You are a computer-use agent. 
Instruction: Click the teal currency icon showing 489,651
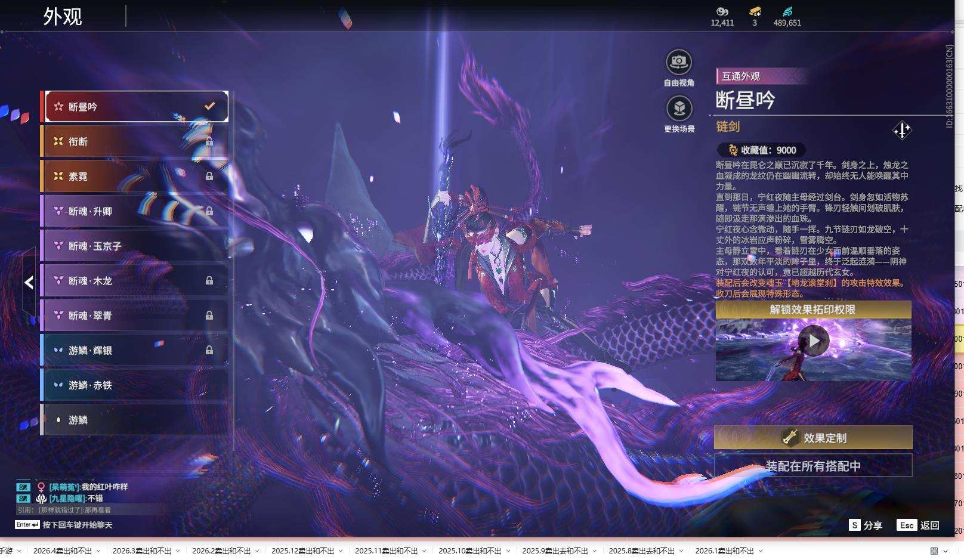point(787,11)
